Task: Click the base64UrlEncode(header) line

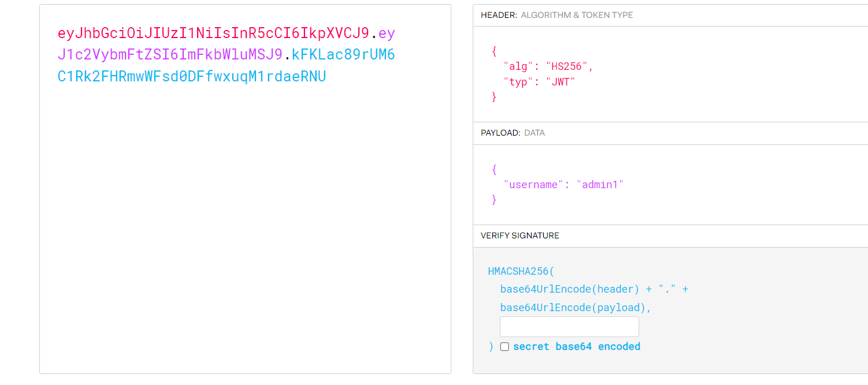Action: tap(570, 289)
